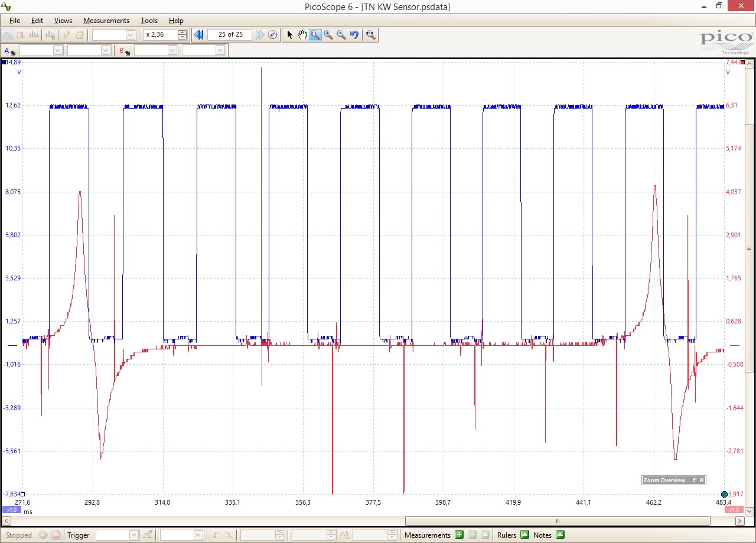Viewport: 756px width, 543px height.
Task: Open channel A coupling dropdown
Action: coord(89,51)
